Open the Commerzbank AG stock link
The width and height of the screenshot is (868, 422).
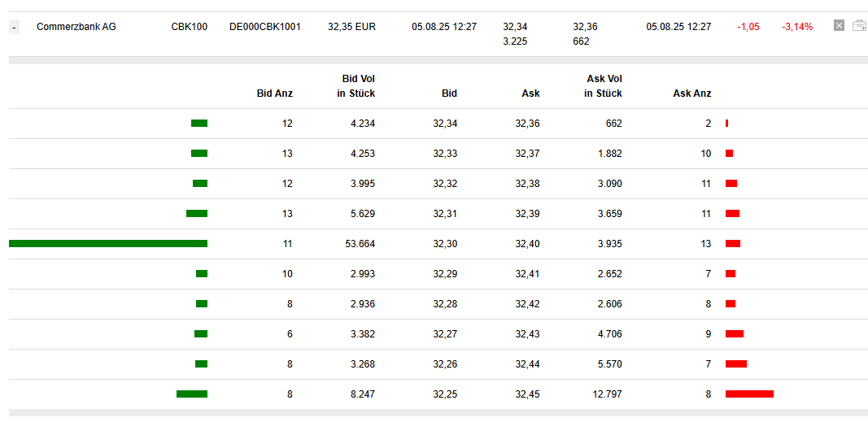coord(76,27)
